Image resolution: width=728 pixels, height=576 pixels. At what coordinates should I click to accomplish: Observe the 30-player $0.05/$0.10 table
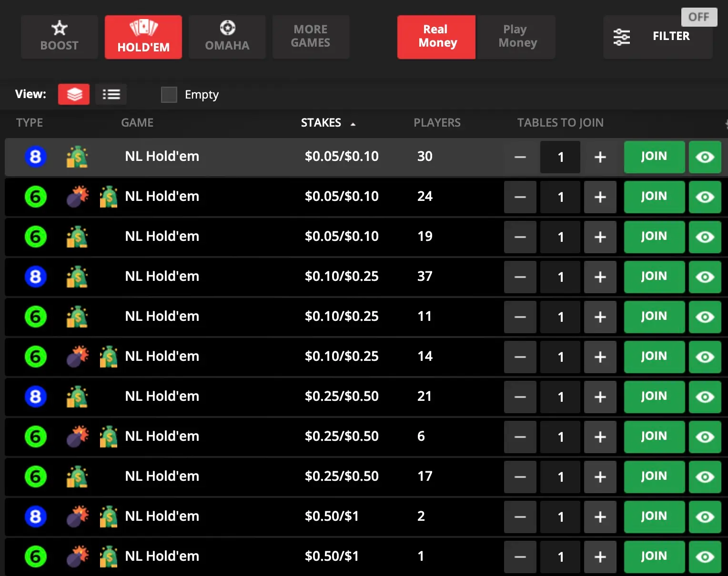pos(705,157)
